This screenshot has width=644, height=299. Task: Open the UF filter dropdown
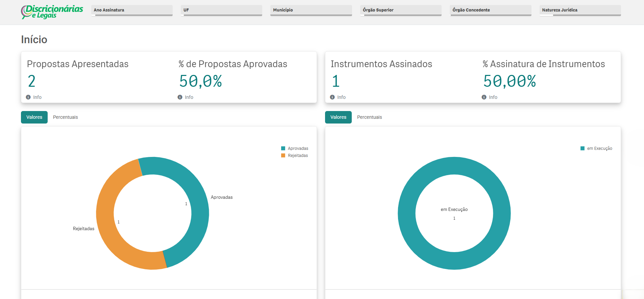221,10
